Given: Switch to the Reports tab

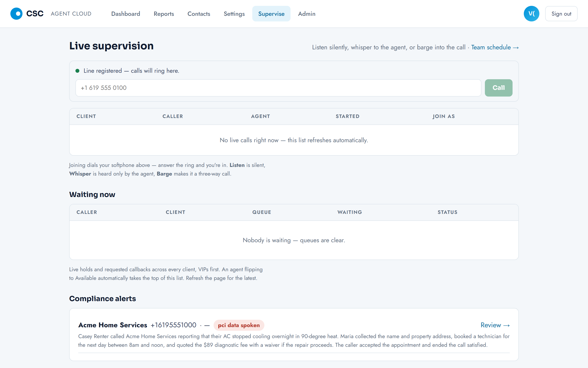Looking at the screenshot, I should (x=164, y=14).
